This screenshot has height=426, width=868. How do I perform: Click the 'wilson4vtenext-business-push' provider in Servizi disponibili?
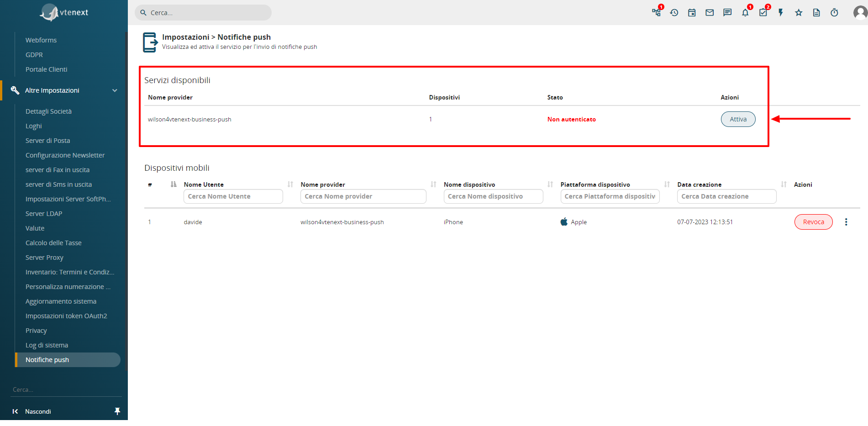coord(189,119)
